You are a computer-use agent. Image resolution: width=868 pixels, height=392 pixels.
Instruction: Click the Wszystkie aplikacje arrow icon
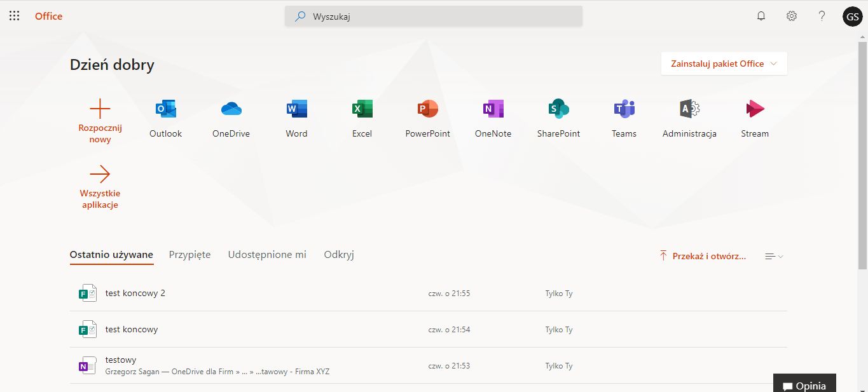coord(100,174)
